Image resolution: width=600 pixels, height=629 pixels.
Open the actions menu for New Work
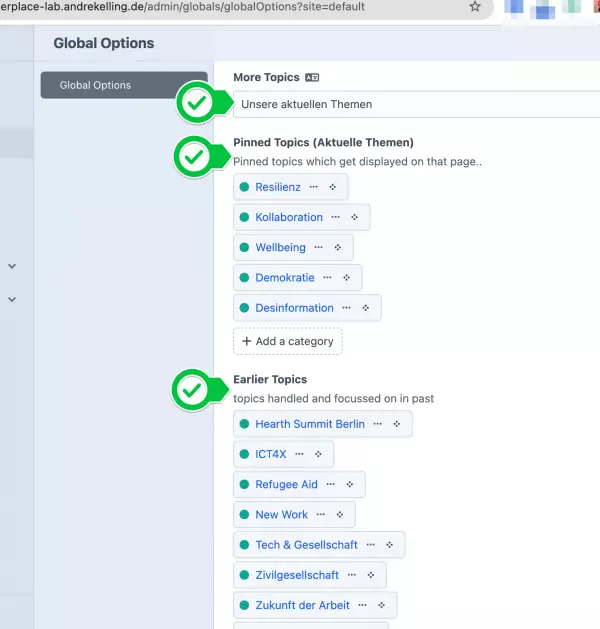[320, 514]
